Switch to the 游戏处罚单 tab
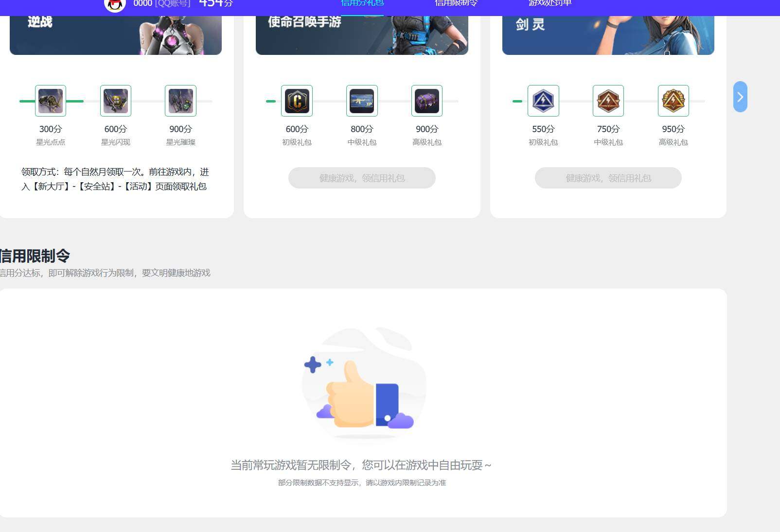The height and width of the screenshot is (532, 780). [x=550, y=3]
